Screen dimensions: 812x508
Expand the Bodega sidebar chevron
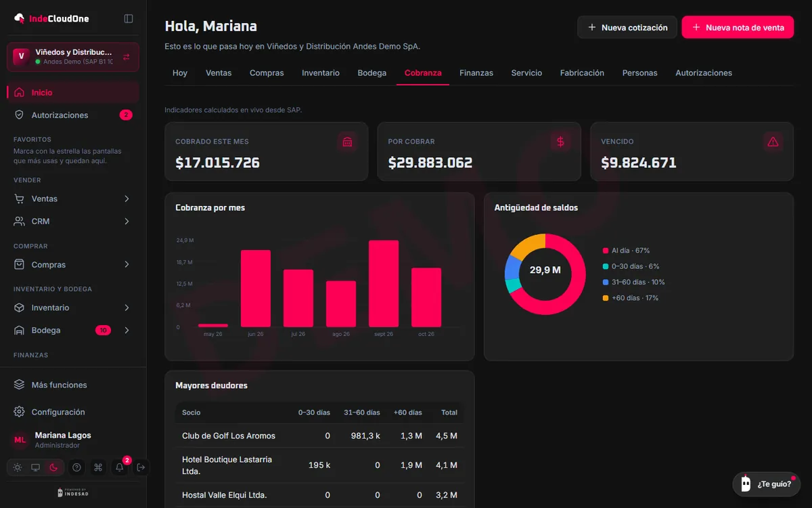pos(127,331)
